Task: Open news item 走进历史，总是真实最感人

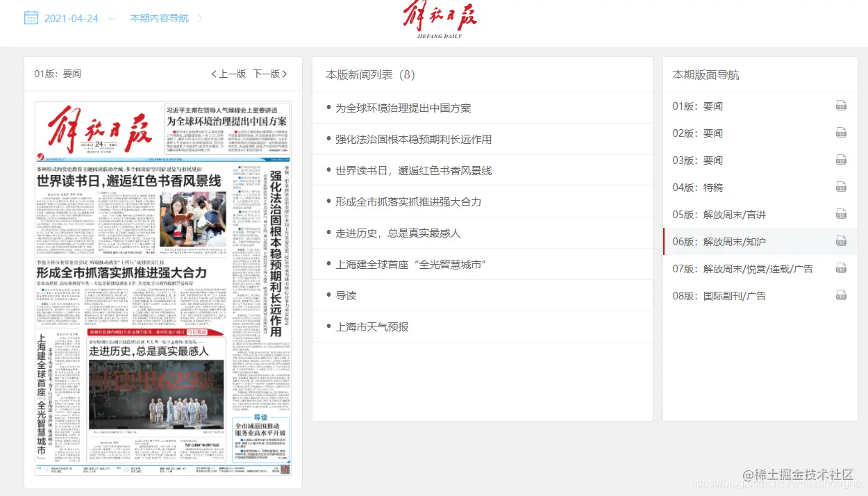Action: (398, 233)
